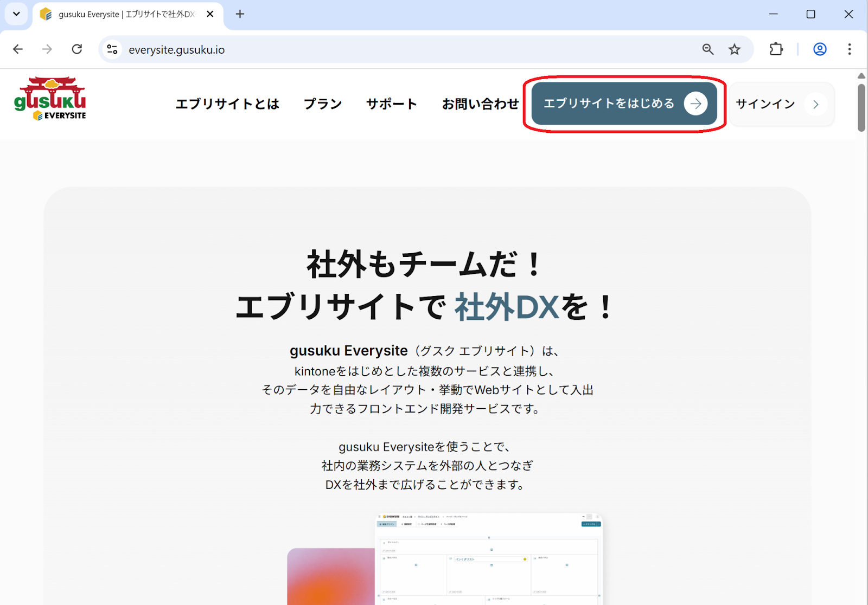Go back with the browser back arrow
The image size is (868, 605).
coord(18,49)
